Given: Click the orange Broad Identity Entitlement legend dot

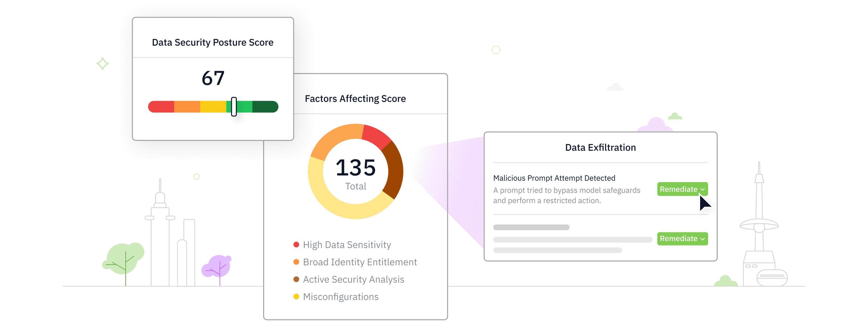Looking at the screenshot, I should [x=296, y=262].
